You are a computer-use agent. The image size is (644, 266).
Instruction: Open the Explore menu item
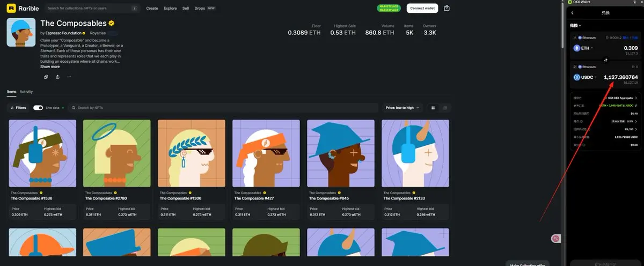(x=170, y=8)
